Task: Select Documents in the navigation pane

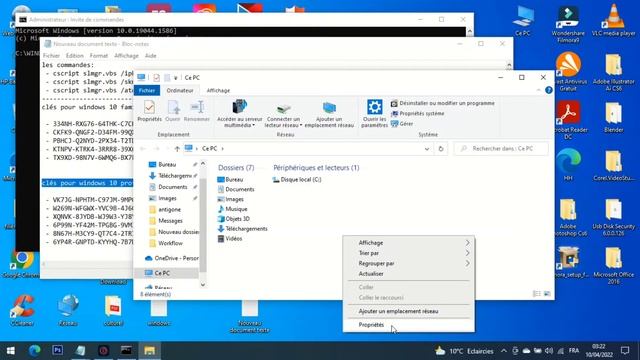Action: click(x=172, y=187)
